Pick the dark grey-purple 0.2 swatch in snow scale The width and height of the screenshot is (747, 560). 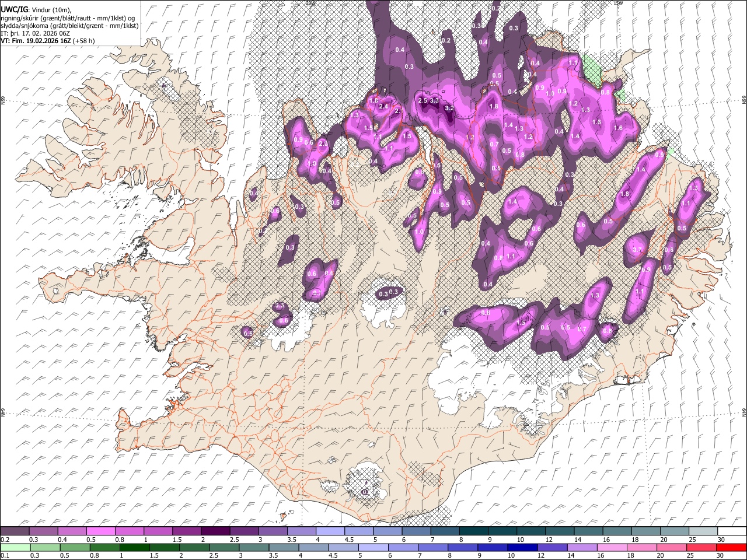tap(15, 531)
